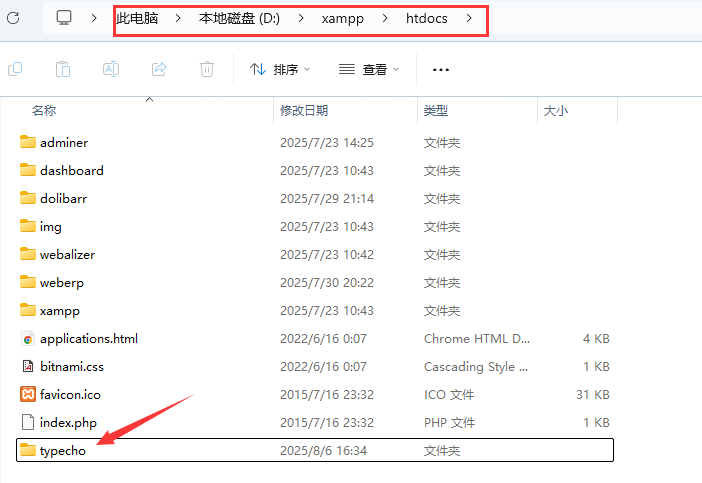
Task: Click the Refresh button in address bar
Action: pos(13,18)
